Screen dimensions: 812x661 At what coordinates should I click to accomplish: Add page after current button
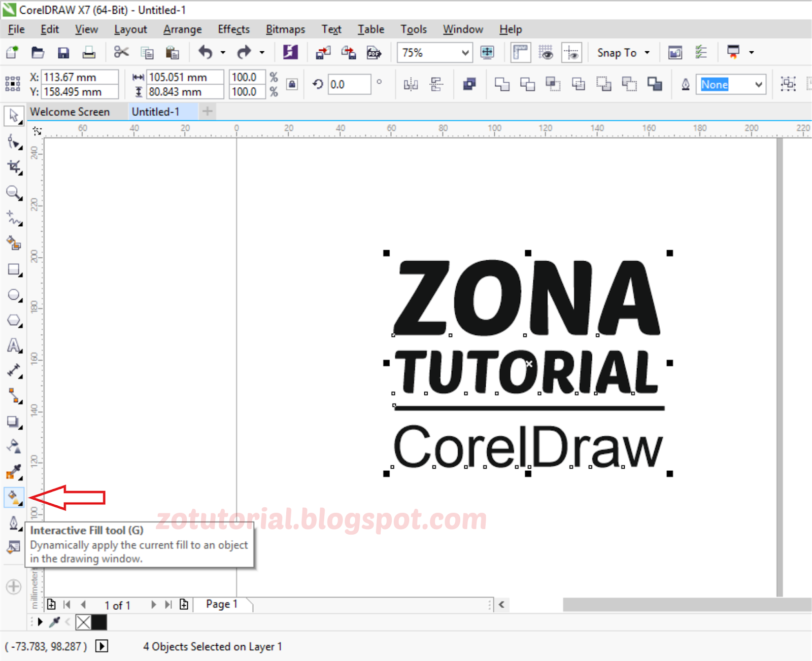point(184,605)
